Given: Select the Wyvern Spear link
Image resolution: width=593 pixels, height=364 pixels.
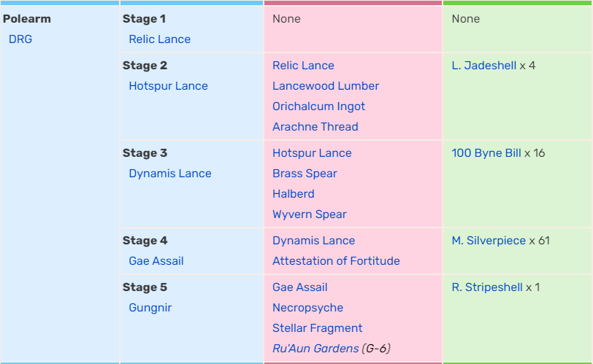Looking at the screenshot, I should (310, 214).
